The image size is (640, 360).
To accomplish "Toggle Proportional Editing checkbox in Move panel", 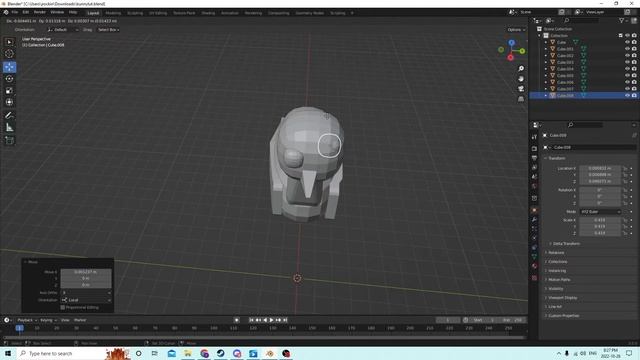I will tap(63, 307).
